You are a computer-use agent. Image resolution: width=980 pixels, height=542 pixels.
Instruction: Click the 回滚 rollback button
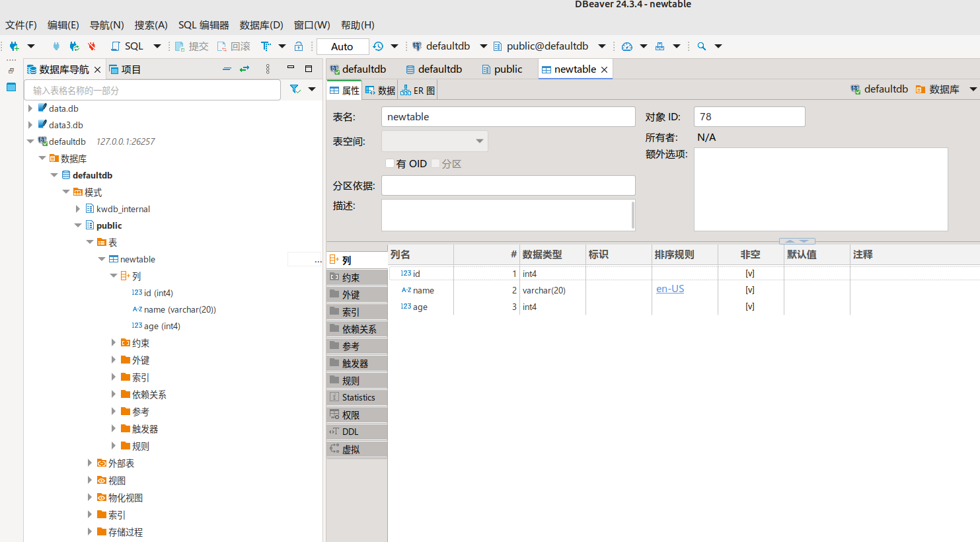[234, 46]
